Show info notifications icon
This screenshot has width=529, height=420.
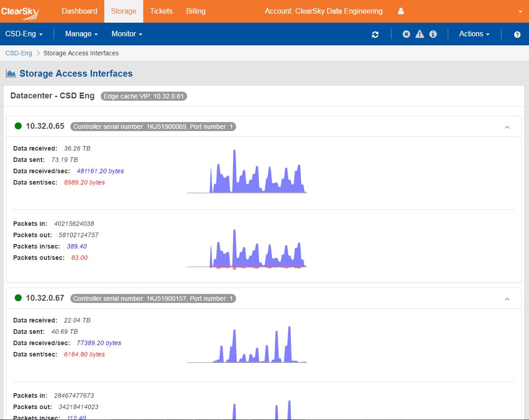(x=433, y=34)
